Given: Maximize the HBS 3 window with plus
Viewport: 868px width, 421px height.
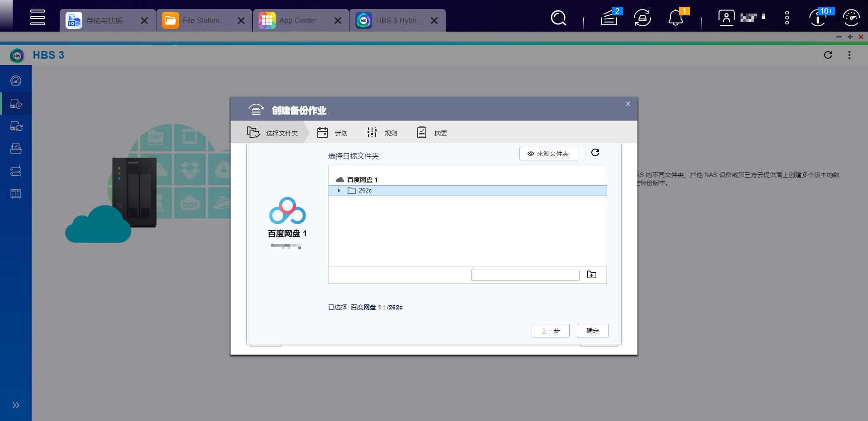Looking at the screenshot, I should pos(850,37).
